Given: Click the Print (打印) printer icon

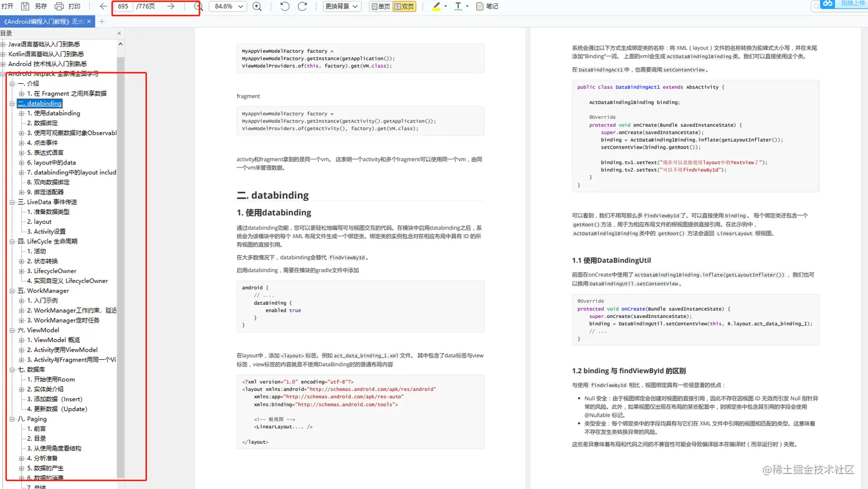Looking at the screenshot, I should 59,6.
